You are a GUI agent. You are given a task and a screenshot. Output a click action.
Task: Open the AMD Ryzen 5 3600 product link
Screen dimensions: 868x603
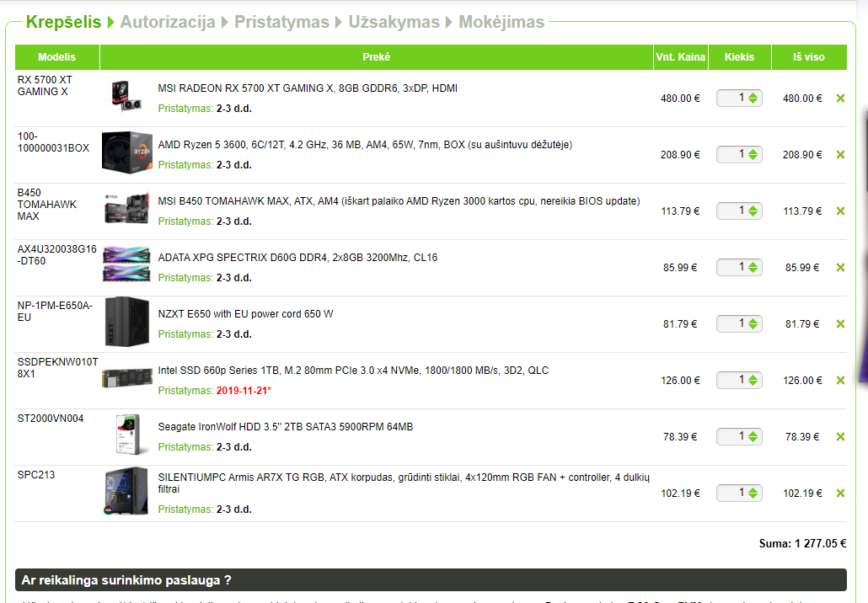tap(365, 145)
